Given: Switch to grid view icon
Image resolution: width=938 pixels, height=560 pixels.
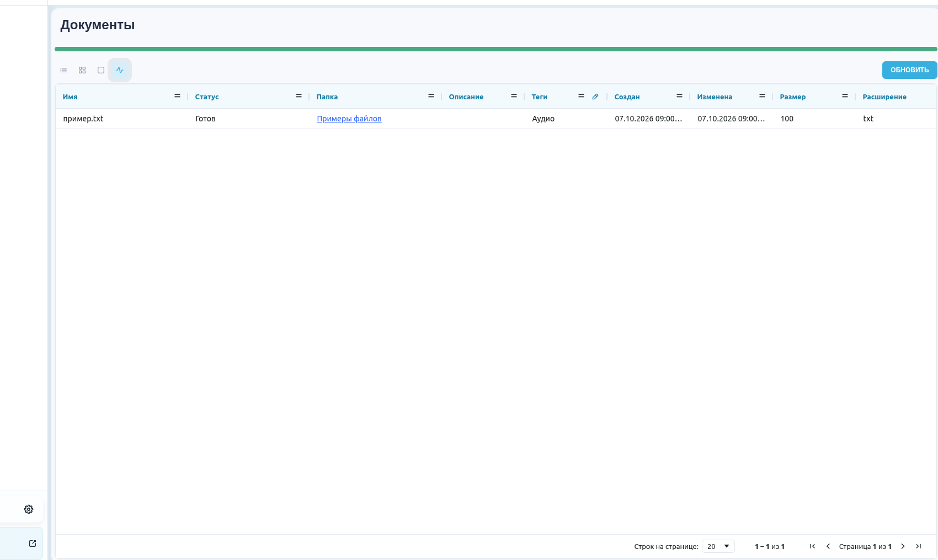Looking at the screenshot, I should click(82, 70).
